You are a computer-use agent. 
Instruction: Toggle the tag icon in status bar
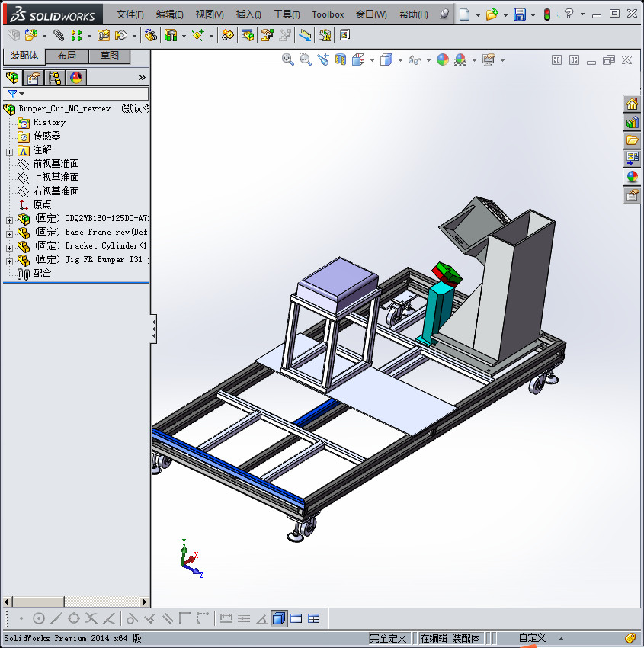pos(630,637)
